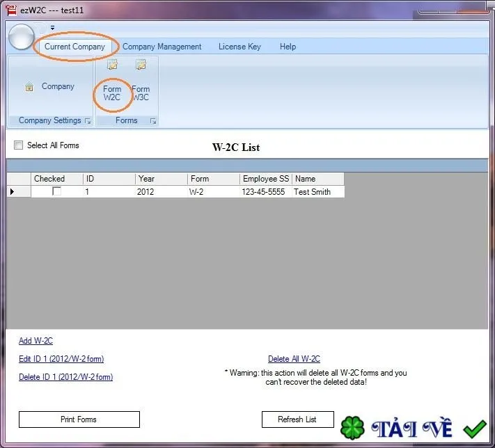Open the quick access toolbar dropdown arrow
495x448 pixels.
click(52, 28)
